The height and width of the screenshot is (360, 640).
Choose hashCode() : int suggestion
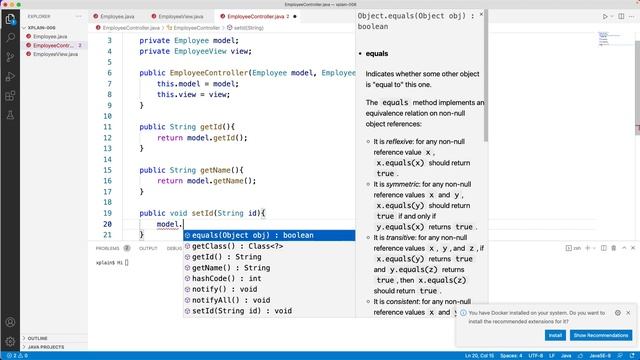269,278
